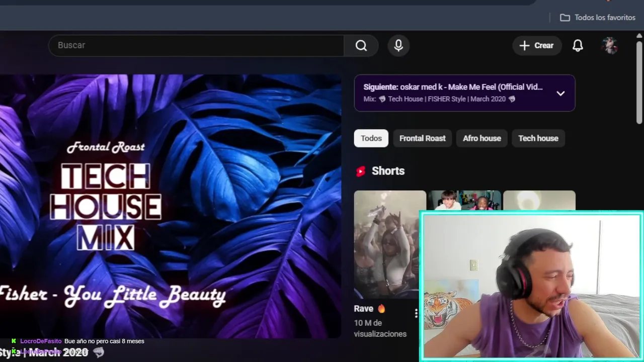Click the LocroDeFasito chat username
This screenshot has height=362, width=644.
coord(41,341)
